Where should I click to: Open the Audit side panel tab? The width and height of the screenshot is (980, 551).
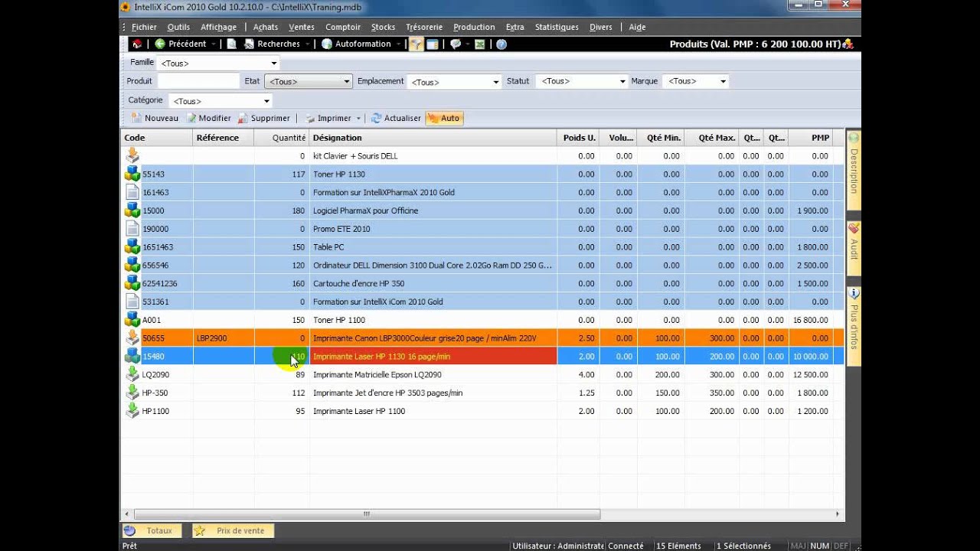pos(854,249)
